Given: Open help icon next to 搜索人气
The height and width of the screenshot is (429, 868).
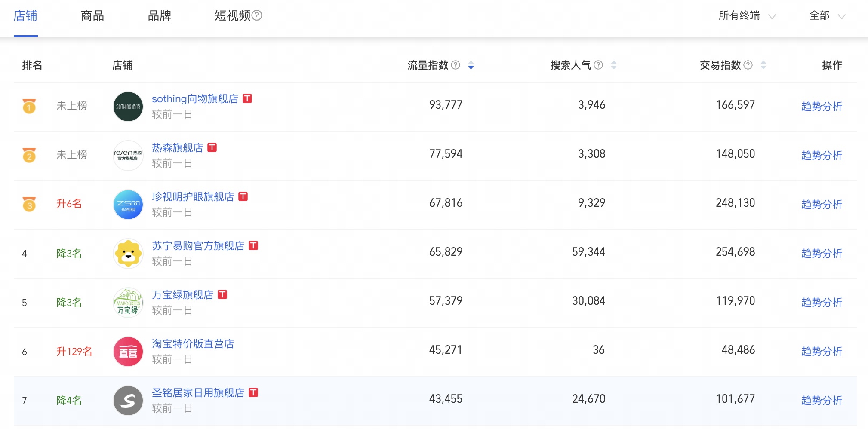Looking at the screenshot, I should coord(598,65).
